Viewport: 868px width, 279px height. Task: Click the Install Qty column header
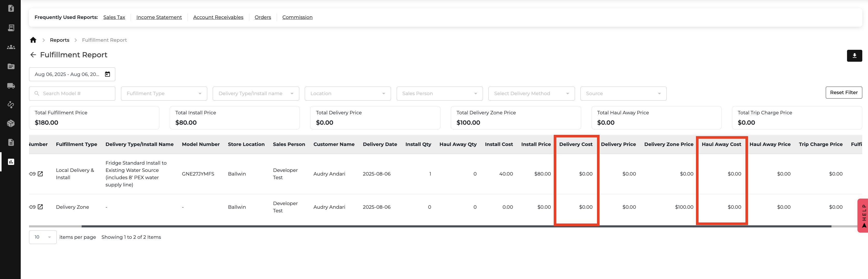[418, 144]
